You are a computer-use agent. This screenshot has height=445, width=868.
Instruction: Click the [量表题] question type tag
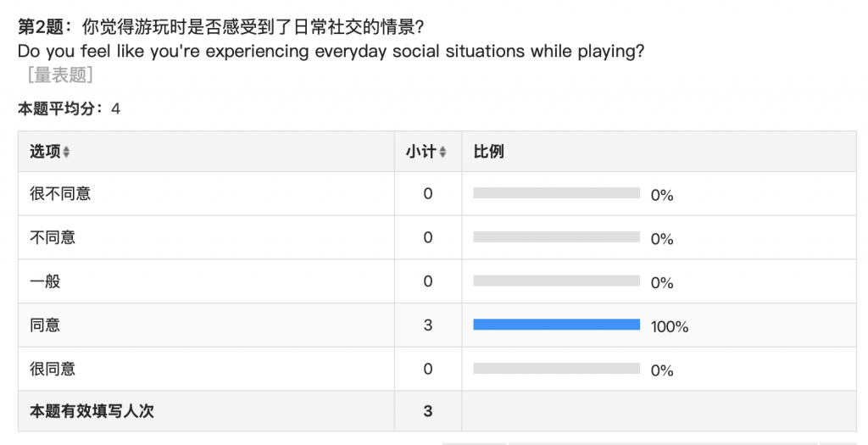point(60,75)
